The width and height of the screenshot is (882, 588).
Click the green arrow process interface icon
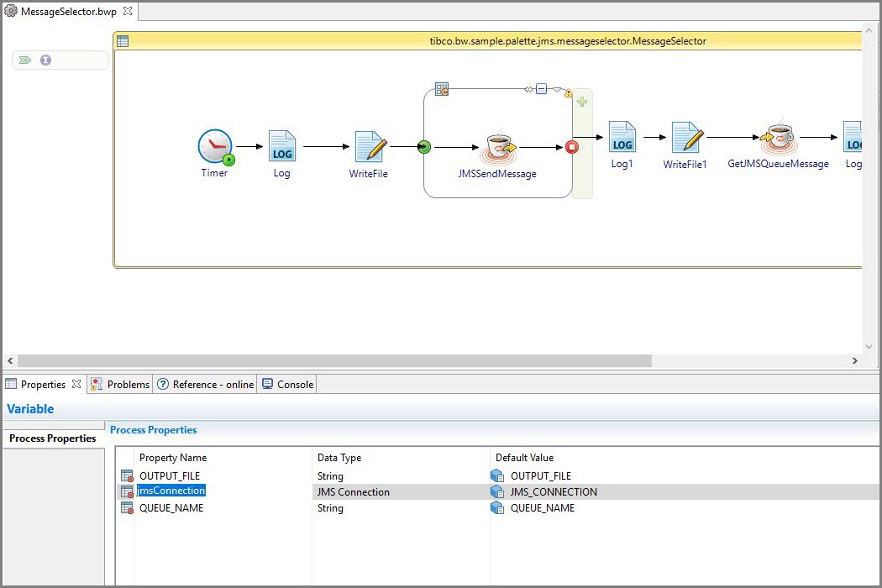(24, 60)
